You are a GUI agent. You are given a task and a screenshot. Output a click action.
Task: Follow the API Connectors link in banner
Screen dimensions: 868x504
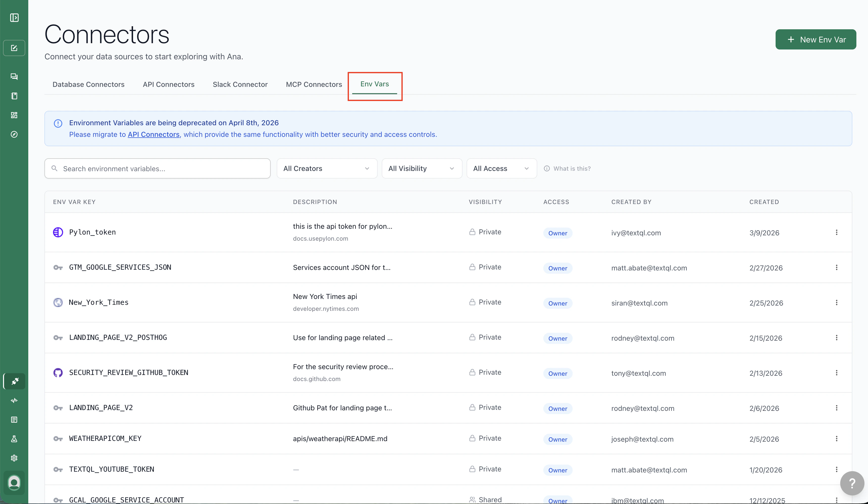(x=154, y=135)
